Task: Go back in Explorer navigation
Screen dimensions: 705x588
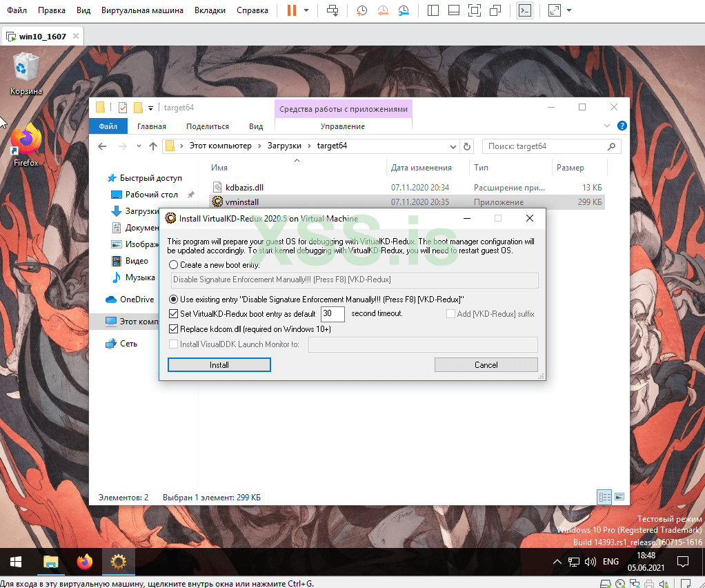Action: [x=102, y=146]
